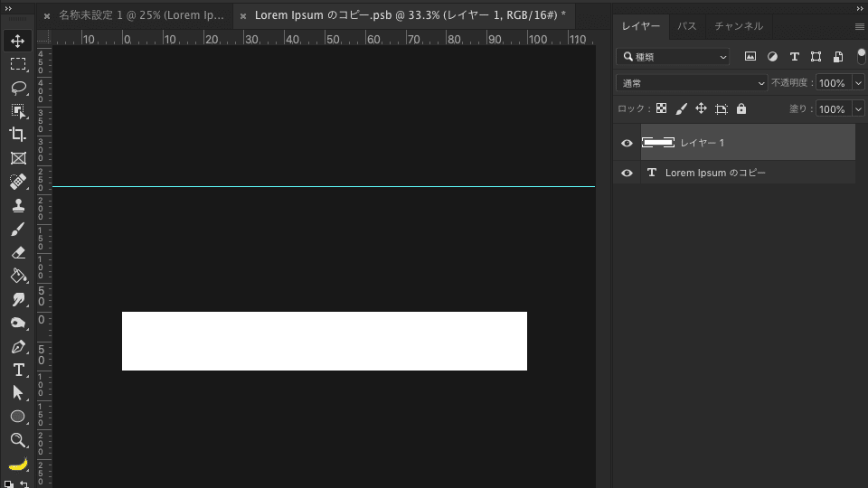Close the 名称未設定 1 document tab
Image resolution: width=868 pixels, height=488 pixels.
[47, 16]
